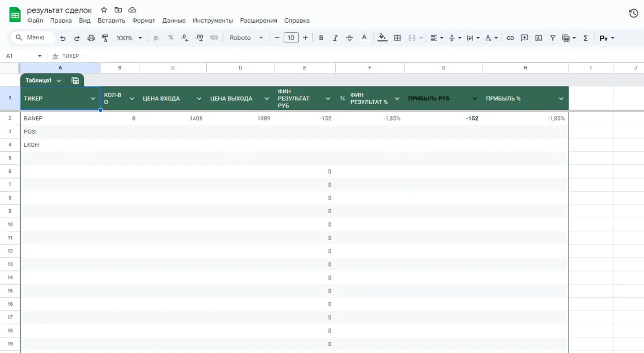Open Roboto font dropdown
Viewport: 644px width, 353px height.
point(246,38)
